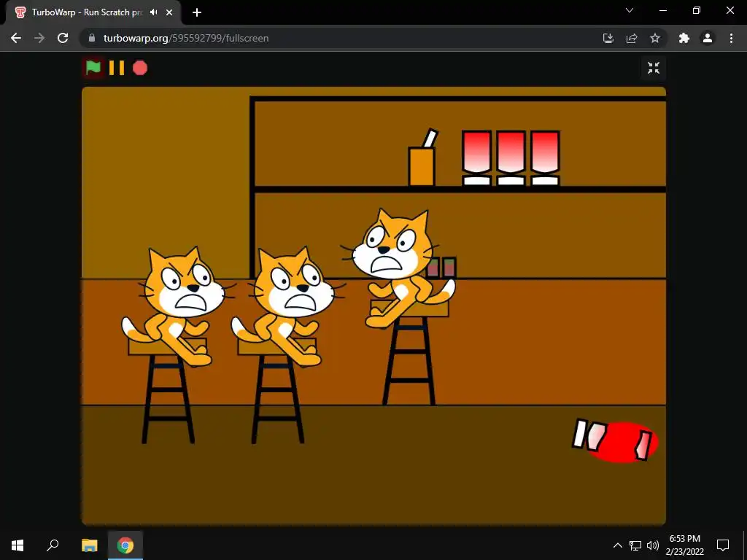Mute the TurboWarp tab audio
The height and width of the screenshot is (560, 747).
pos(153,12)
